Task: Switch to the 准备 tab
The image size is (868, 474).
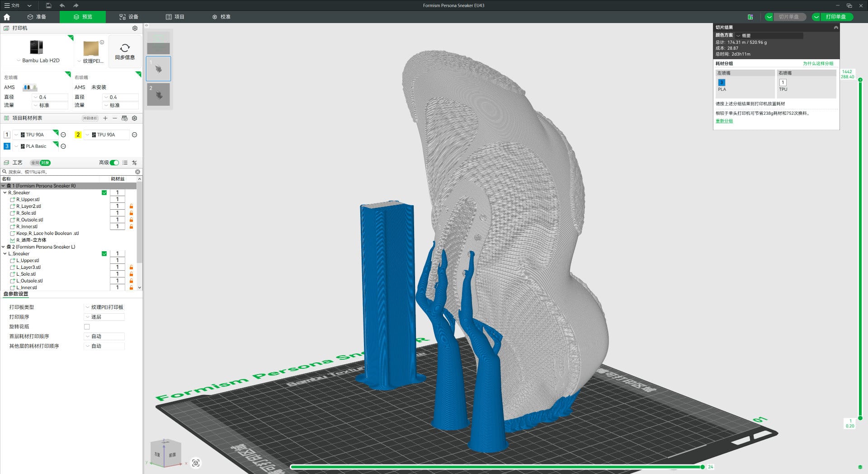Action: click(37, 17)
